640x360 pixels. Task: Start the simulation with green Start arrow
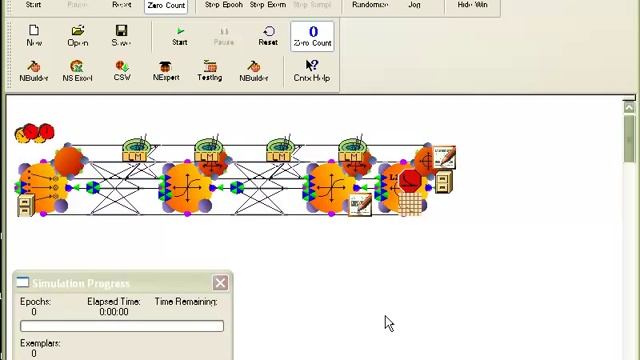pos(180,36)
